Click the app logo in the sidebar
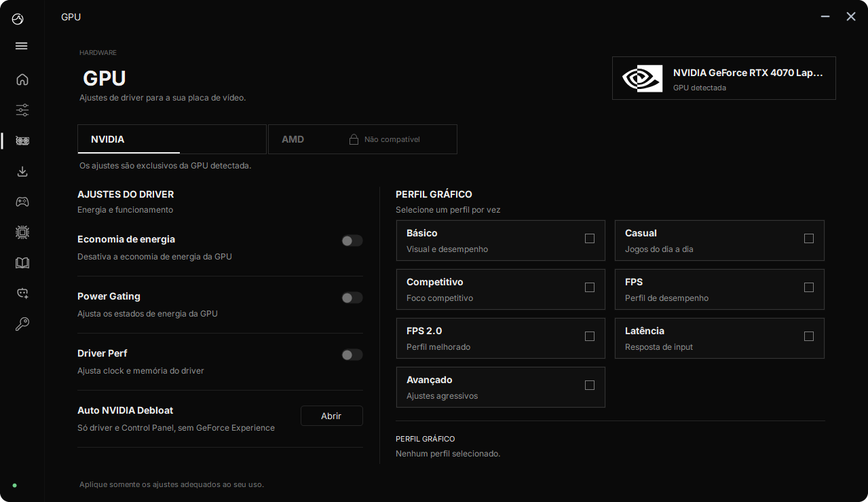The image size is (868, 502). (18, 19)
